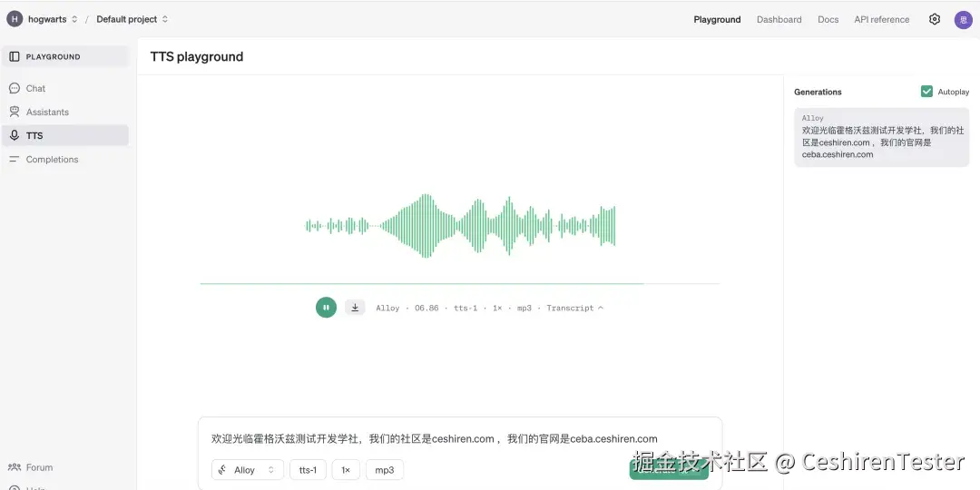This screenshot has height=490, width=980.
Task: Open Assistants in the sidebar
Action: 65,112
